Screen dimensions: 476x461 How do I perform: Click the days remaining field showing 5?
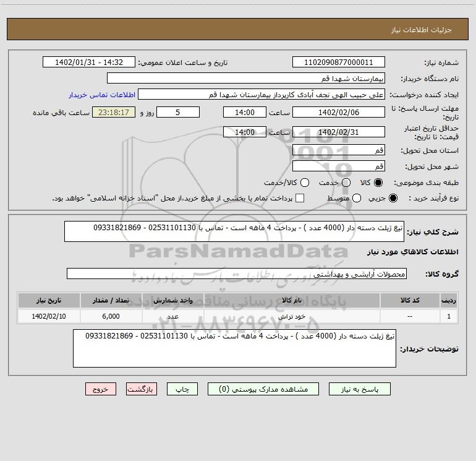178,112
